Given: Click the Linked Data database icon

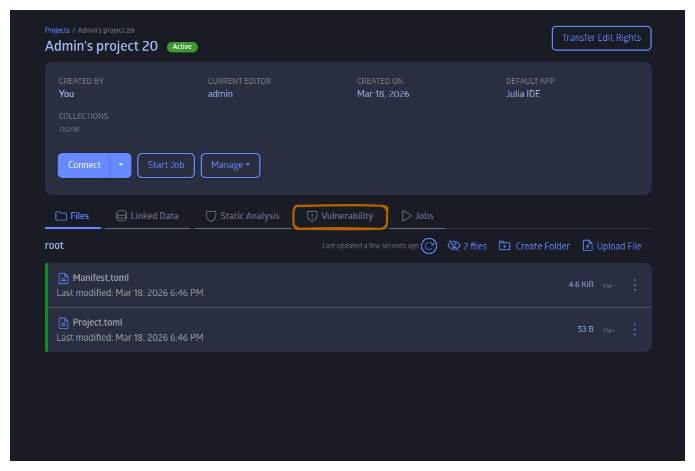Looking at the screenshot, I should point(121,216).
